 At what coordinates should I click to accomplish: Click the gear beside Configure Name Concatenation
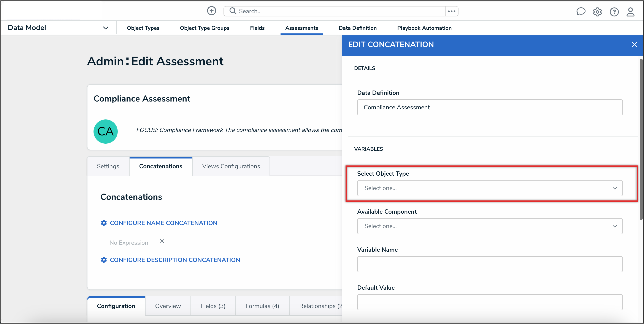[104, 223]
